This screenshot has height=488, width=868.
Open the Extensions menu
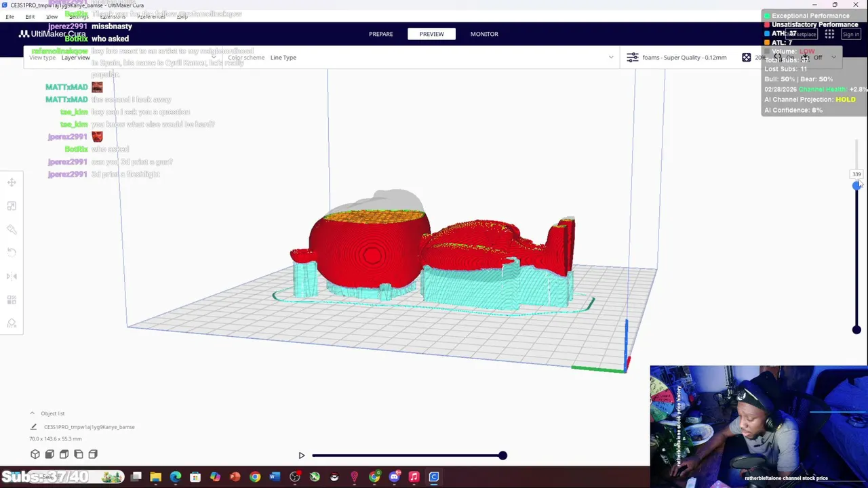[113, 16]
